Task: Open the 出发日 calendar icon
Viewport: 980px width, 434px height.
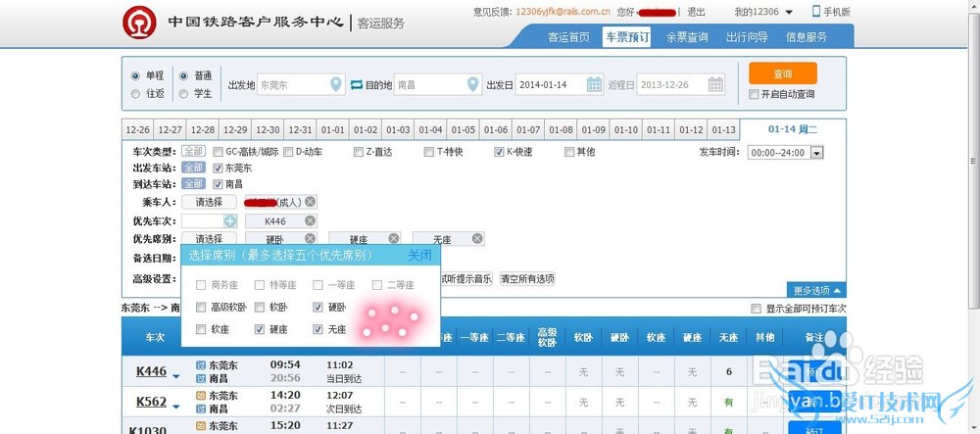Action: click(x=594, y=84)
